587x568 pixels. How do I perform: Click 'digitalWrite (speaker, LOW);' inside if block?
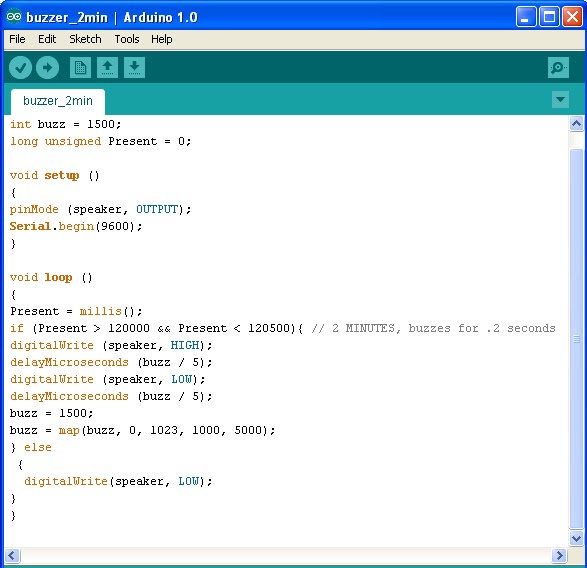point(108,379)
